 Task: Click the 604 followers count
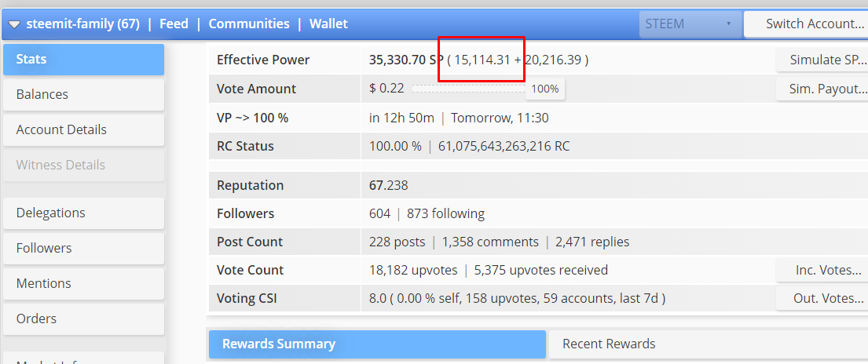[379, 213]
